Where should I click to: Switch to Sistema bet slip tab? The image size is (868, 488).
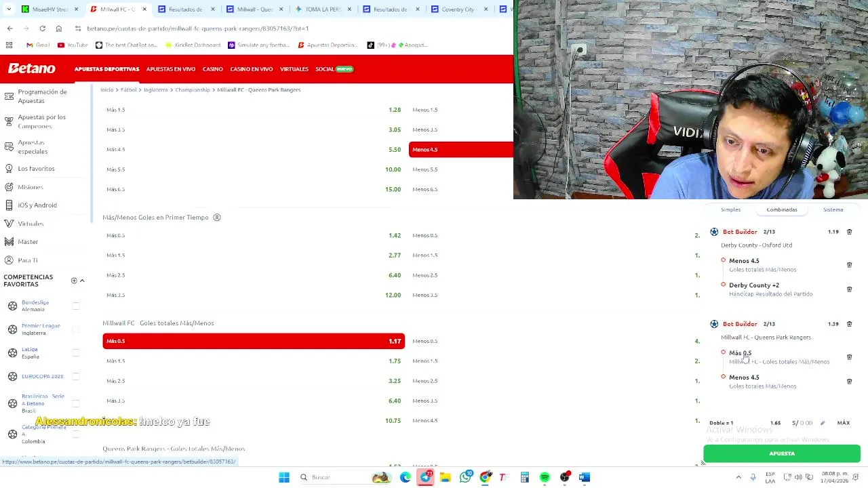[x=833, y=209]
